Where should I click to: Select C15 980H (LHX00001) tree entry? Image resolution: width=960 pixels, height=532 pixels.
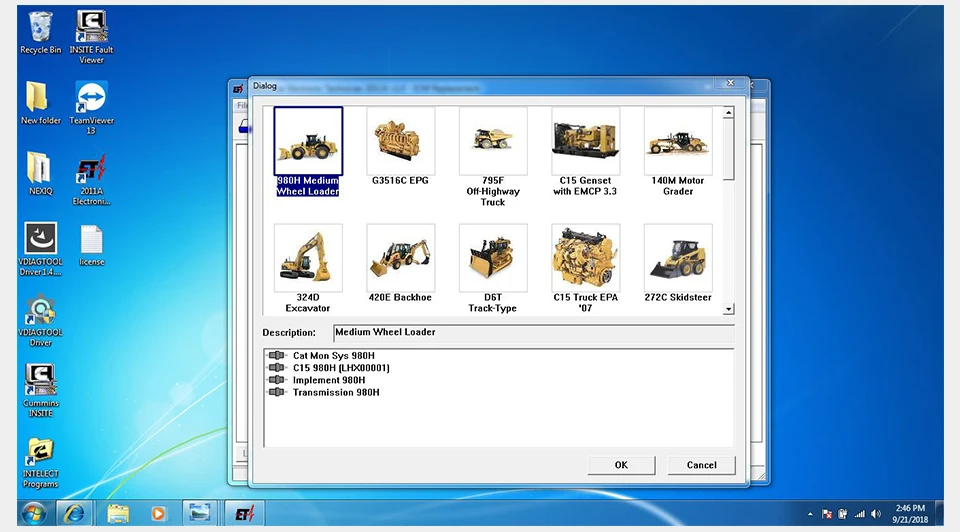click(341, 368)
